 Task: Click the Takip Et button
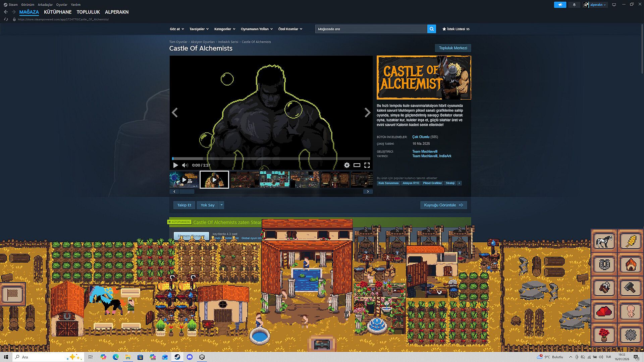(184, 205)
